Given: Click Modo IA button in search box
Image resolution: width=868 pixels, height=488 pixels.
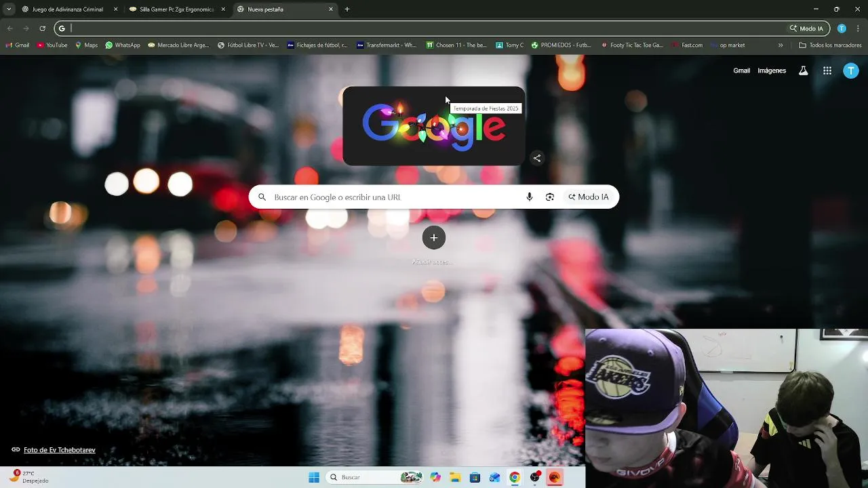Looking at the screenshot, I should point(589,197).
